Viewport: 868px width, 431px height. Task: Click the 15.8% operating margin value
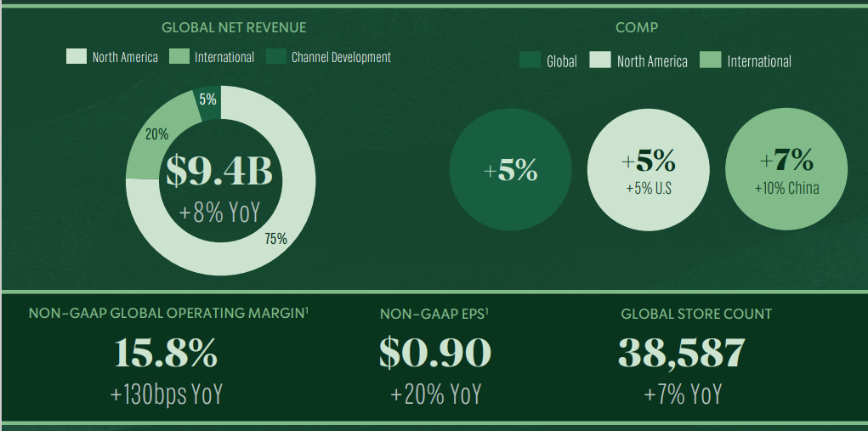tap(166, 353)
